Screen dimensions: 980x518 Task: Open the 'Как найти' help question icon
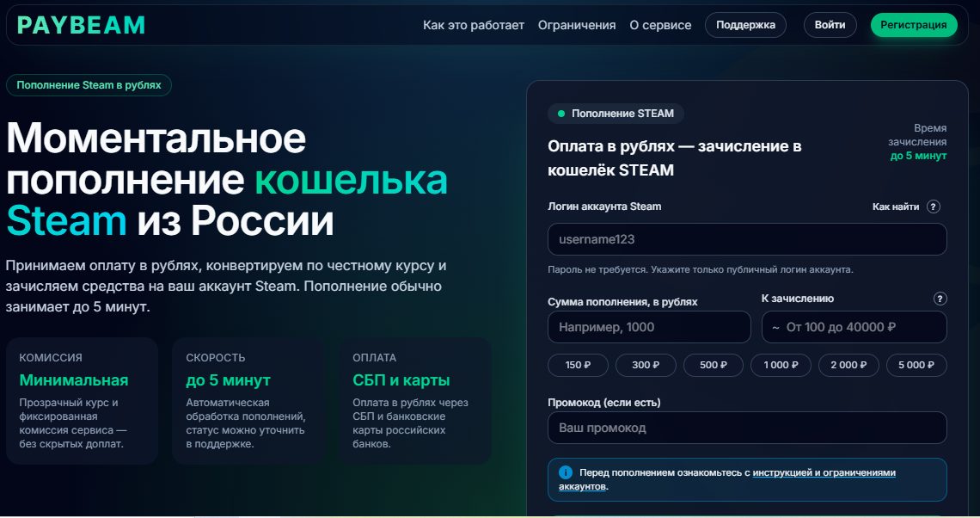point(933,207)
